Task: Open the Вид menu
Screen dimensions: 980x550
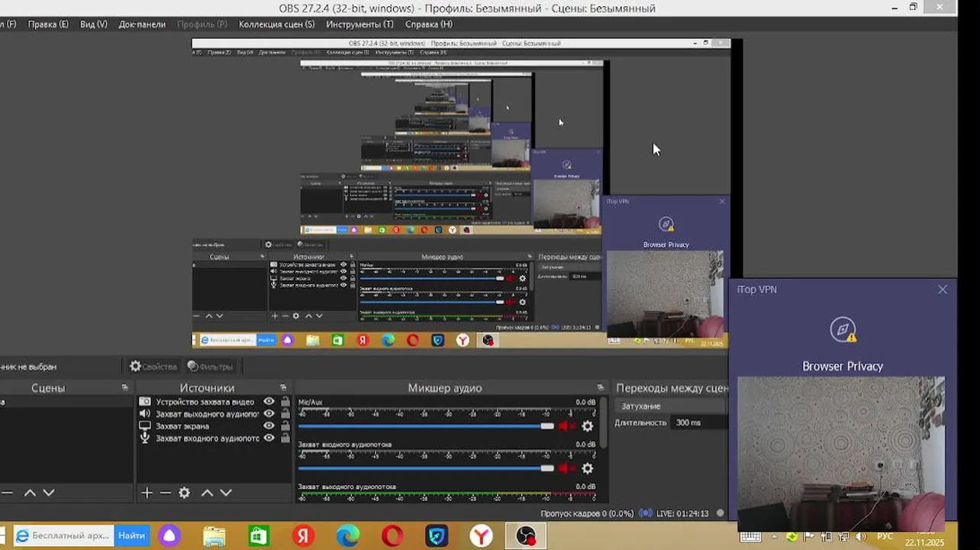Action: click(x=93, y=24)
